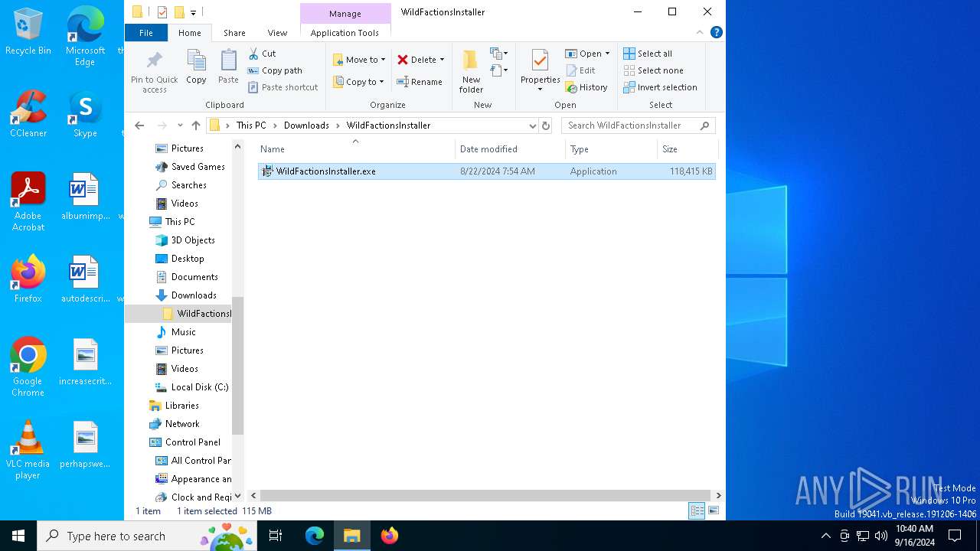Image resolution: width=980 pixels, height=551 pixels.
Task: Open Task View on taskbar
Action: point(276,536)
